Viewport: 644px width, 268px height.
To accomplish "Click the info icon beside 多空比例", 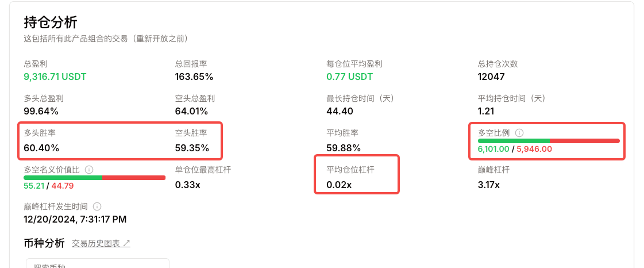I will tap(519, 133).
